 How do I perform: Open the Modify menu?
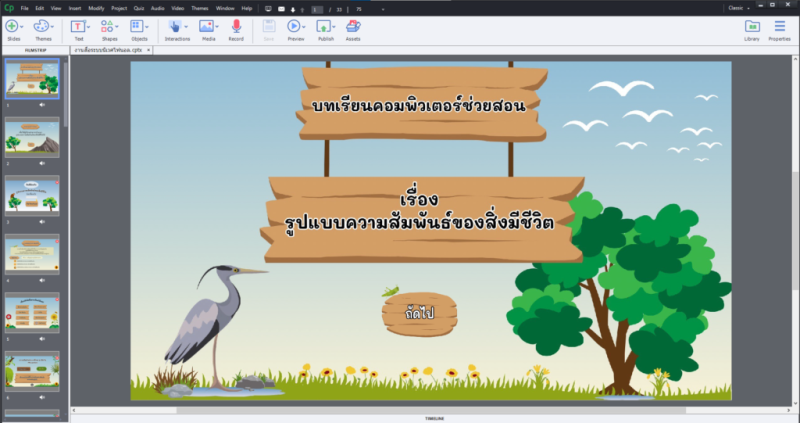[96, 8]
